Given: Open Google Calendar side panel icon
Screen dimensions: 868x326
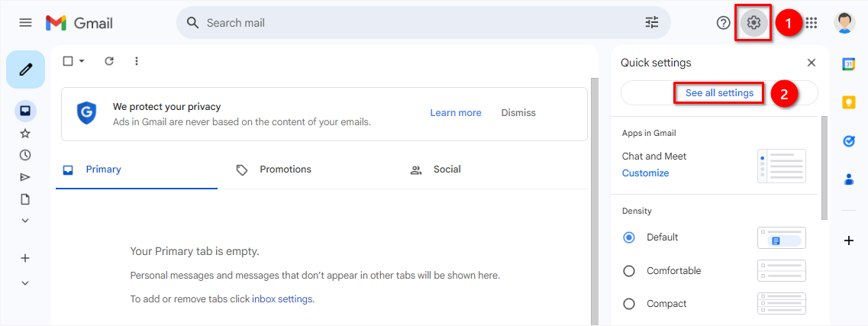Looking at the screenshot, I should tap(849, 64).
